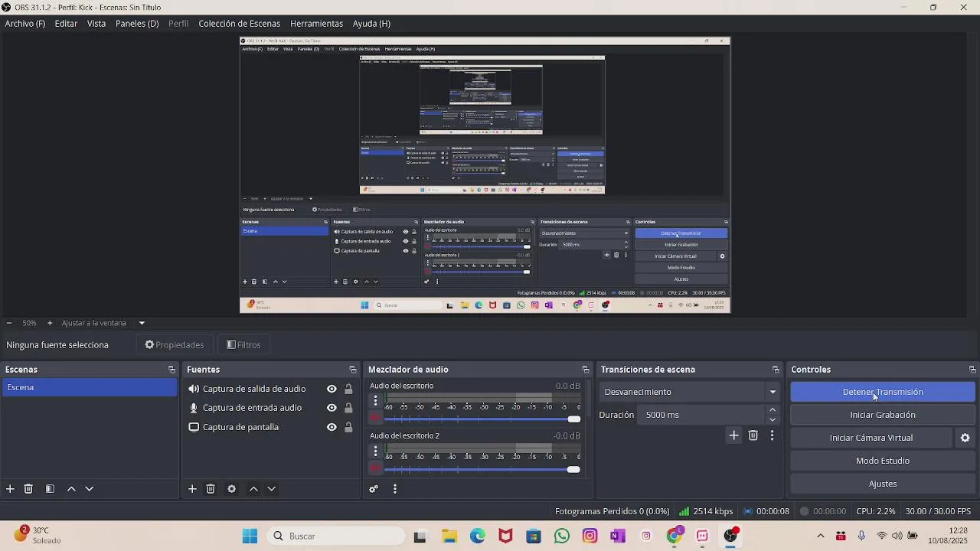Toggle lock on Captura de salida de audio
The width and height of the screenshot is (980, 551).
(x=348, y=389)
